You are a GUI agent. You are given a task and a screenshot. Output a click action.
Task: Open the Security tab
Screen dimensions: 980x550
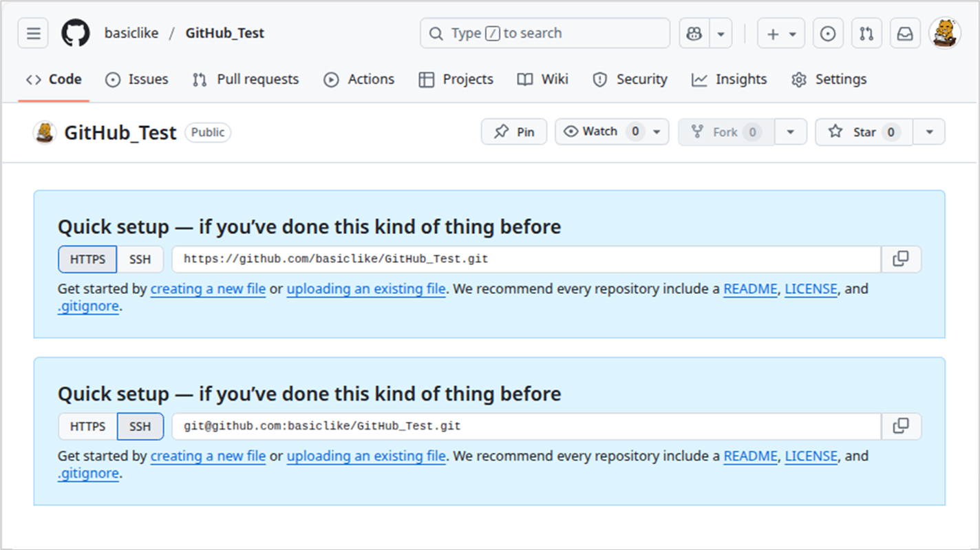click(x=630, y=79)
